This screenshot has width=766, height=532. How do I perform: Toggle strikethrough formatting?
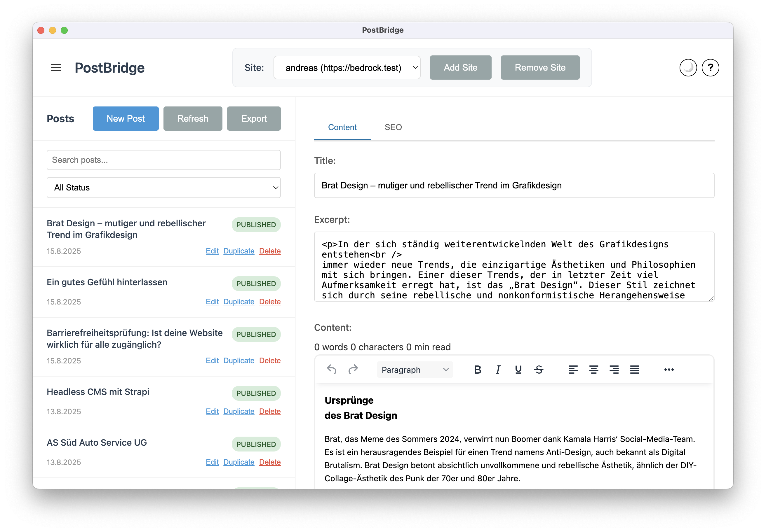539,369
